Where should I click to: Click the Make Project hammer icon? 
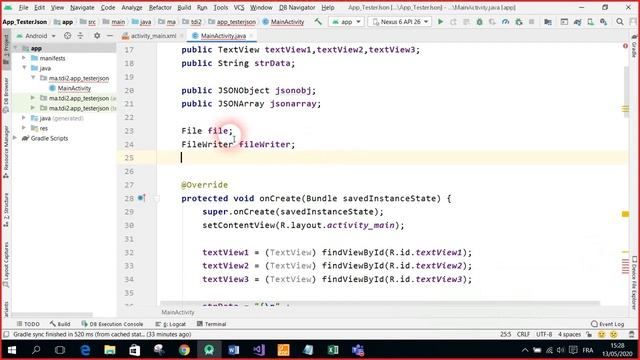(x=318, y=22)
